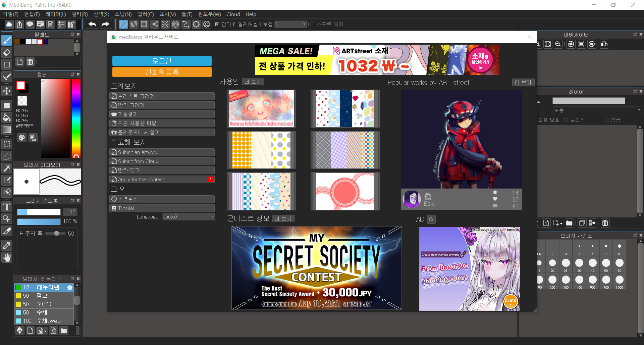Pick the dark navy palette swatch
Screen dimensions: 644x345
[45, 42]
